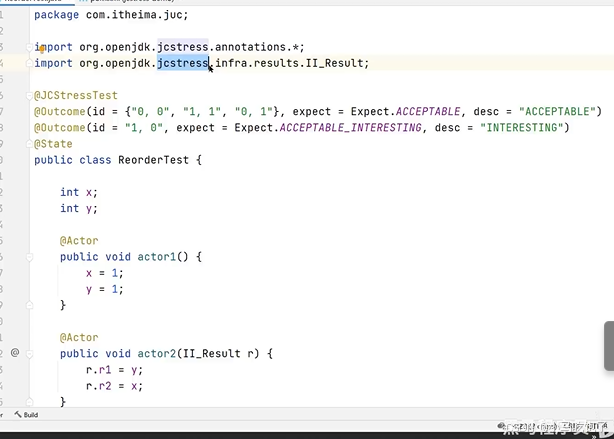
Task: Click fold end marker closing actor2
Action: 29,402
